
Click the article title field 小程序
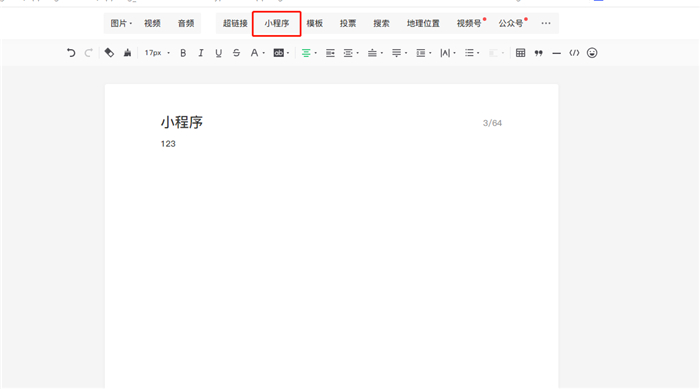(182, 122)
